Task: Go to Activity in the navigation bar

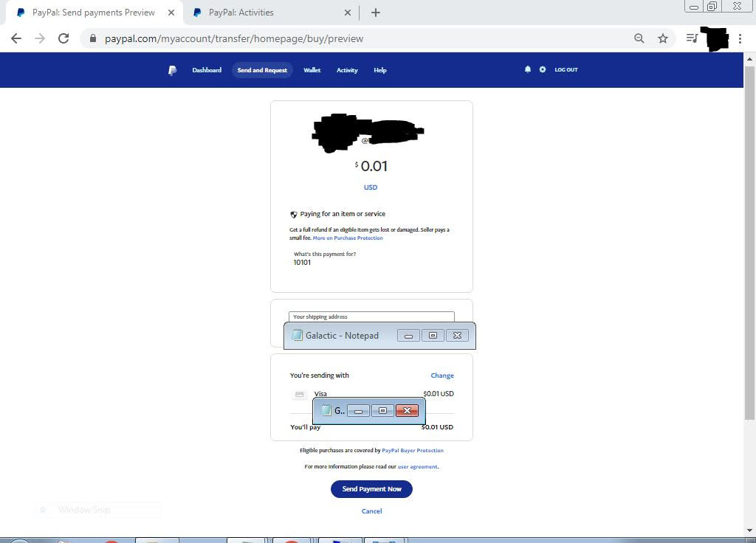Action: [347, 70]
